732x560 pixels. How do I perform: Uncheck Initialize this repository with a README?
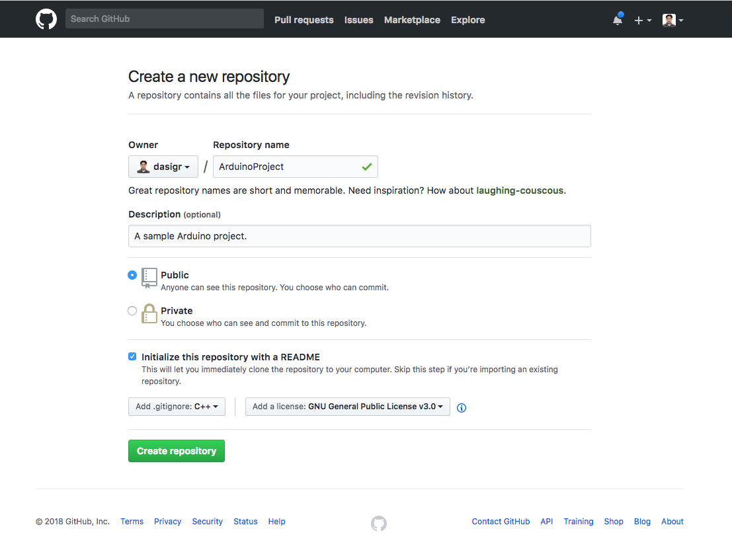133,356
